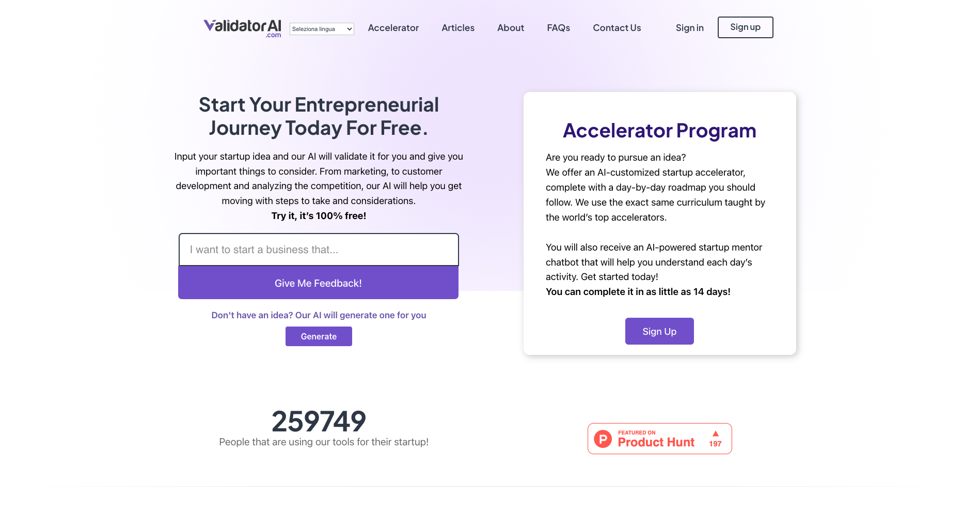Click the Give Me Feedback button

coord(318,283)
